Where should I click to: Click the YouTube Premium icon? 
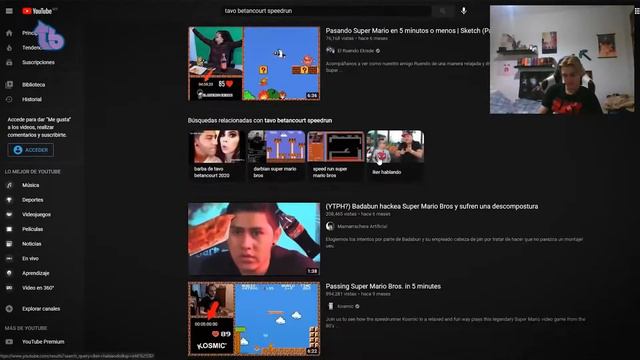click(9, 342)
